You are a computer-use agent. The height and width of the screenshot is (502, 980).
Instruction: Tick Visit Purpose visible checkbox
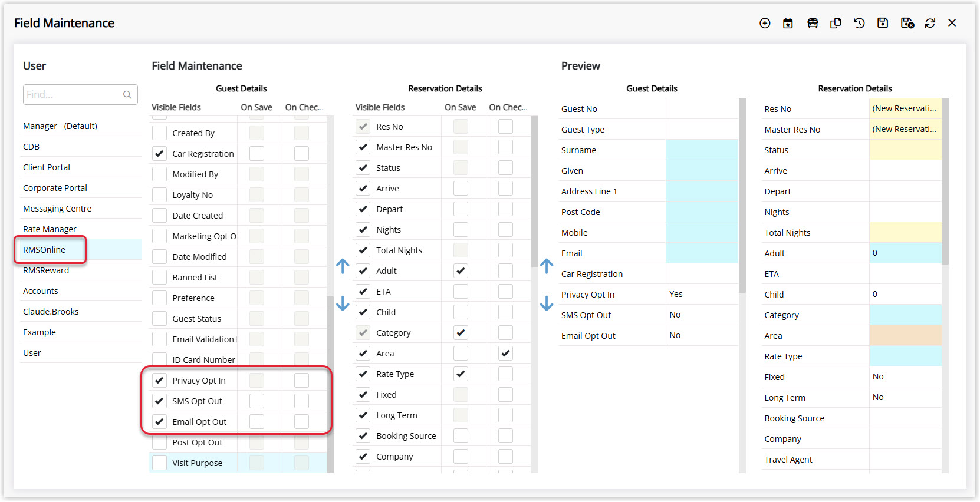click(x=159, y=463)
